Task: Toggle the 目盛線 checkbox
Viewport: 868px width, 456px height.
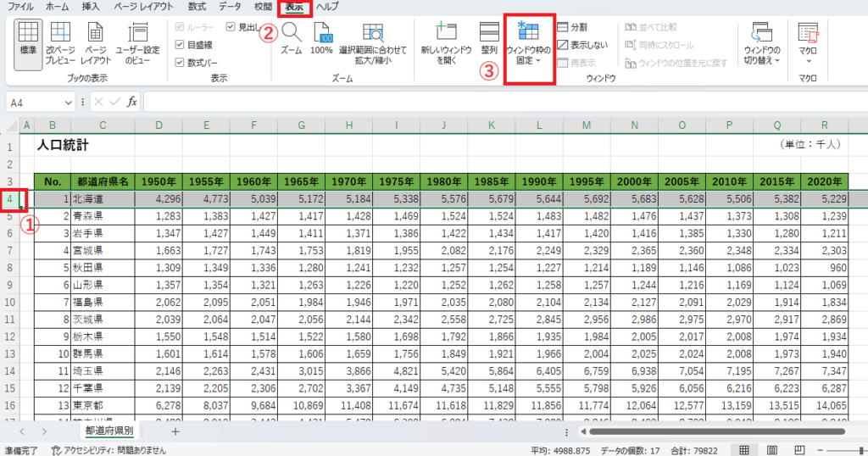Action: coord(180,45)
